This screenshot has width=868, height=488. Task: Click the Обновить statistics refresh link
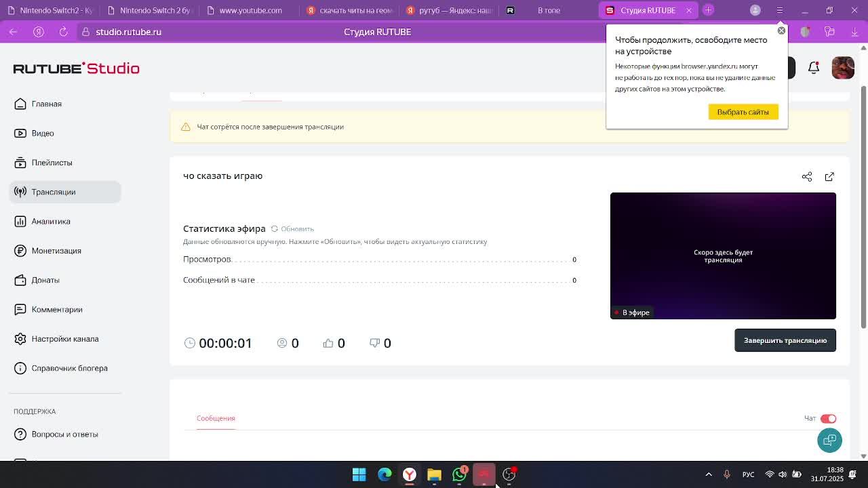click(292, 228)
